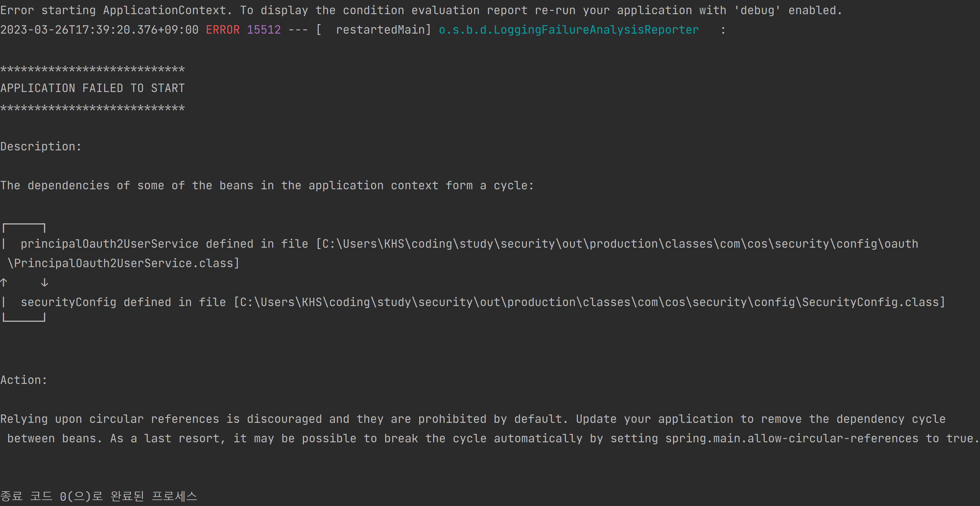Image resolution: width=980 pixels, height=506 pixels.
Task: Click the Description: label
Action: click(41, 146)
